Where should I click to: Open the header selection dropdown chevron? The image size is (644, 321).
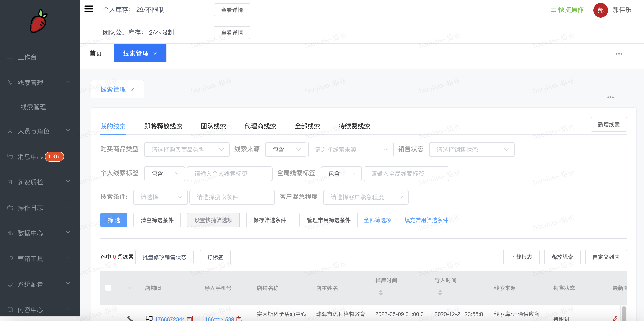pos(129,288)
